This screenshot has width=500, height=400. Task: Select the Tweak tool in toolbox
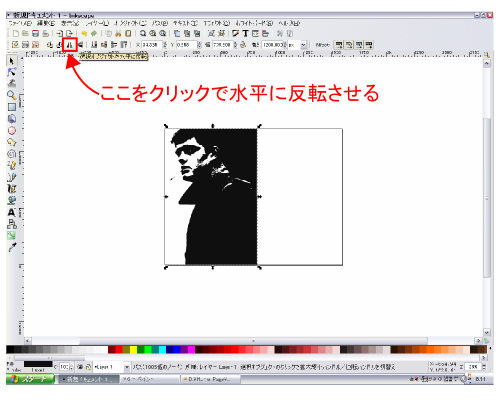(12, 83)
